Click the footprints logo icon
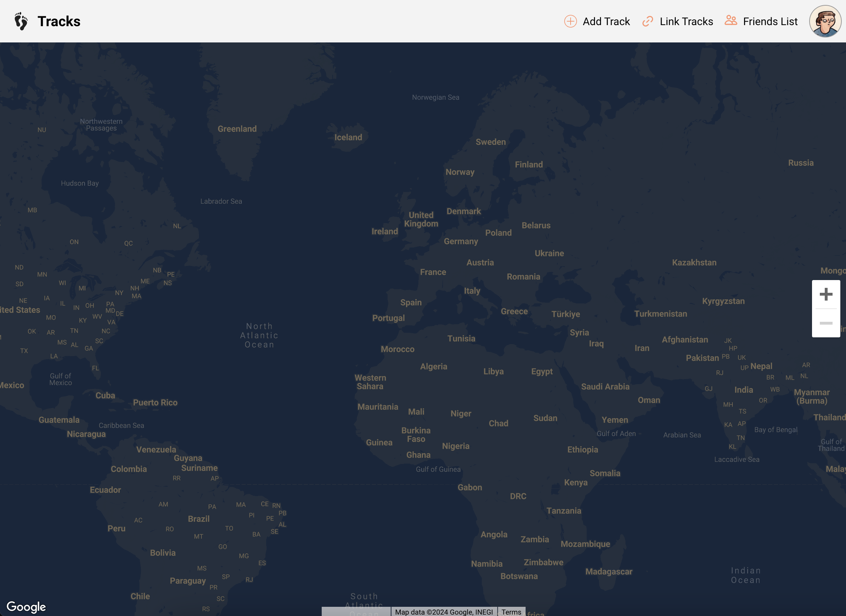The height and width of the screenshot is (616, 846). (21, 21)
